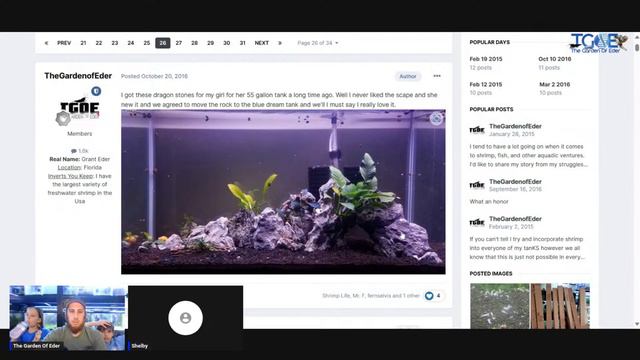Open the 'What an honor' popular post
Screen dimensions: 640x360
[x=489, y=202]
